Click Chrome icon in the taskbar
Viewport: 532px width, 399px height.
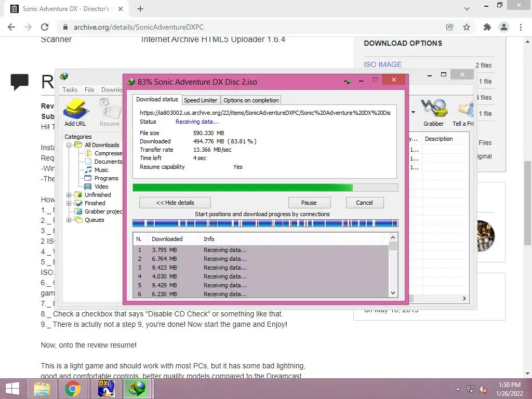click(72, 389)
